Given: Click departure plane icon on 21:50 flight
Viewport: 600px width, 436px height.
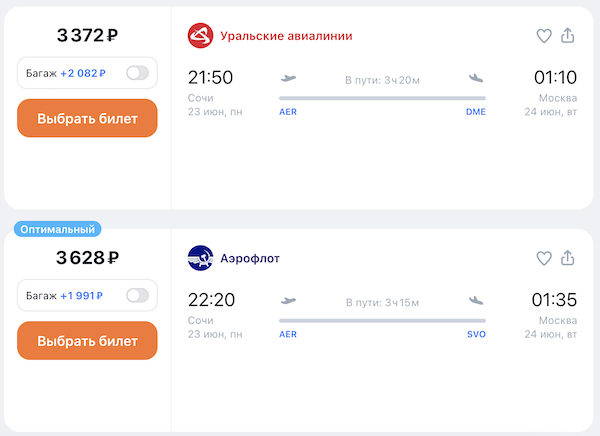Looking at the screenshot, I should [290, 77].
